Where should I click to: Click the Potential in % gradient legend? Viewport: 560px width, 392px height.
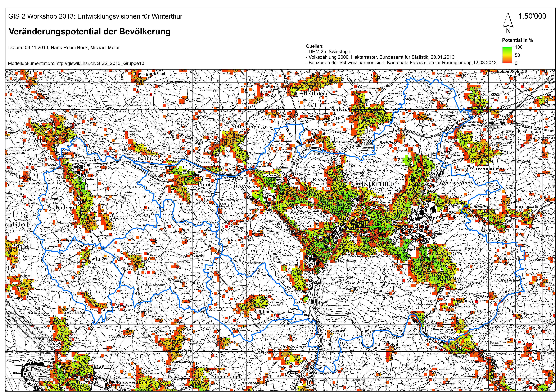507,55
